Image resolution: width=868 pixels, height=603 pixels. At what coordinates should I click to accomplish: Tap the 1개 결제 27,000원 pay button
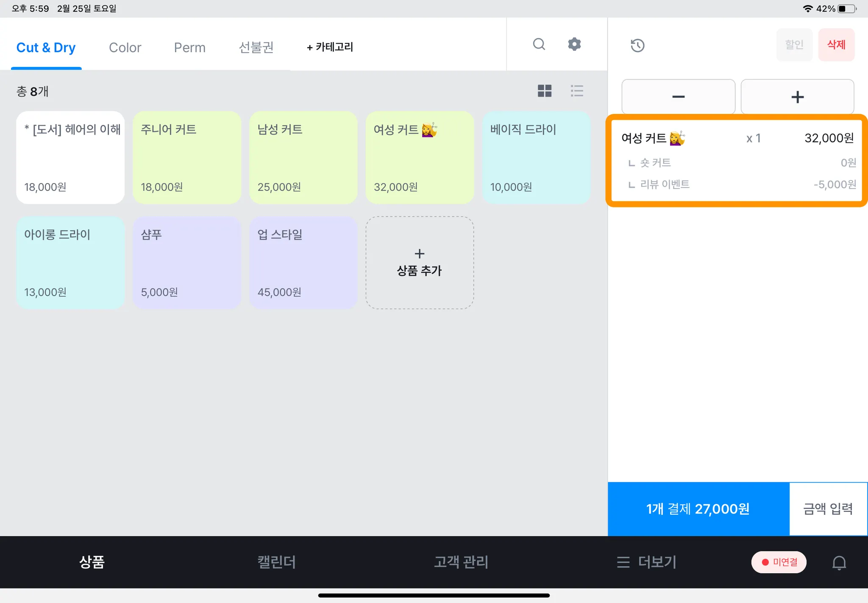click(698, 509)
